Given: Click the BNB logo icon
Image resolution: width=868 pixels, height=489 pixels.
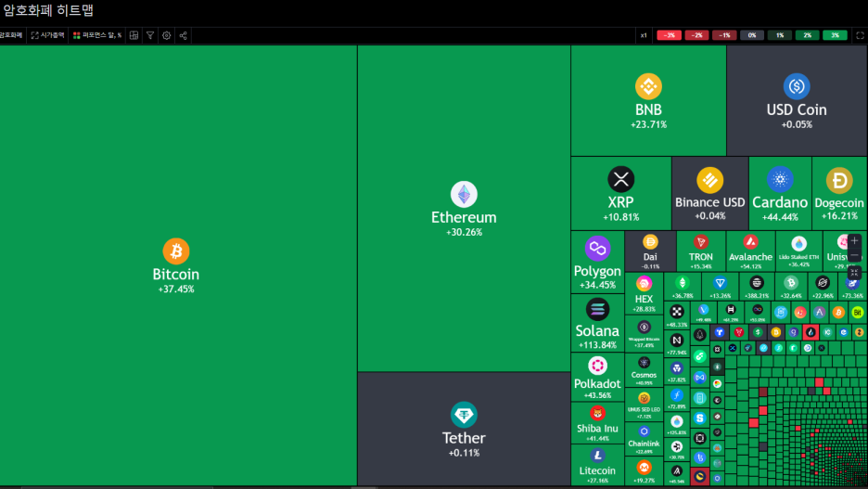Looking at the screenshot, I should pos(648,86).
